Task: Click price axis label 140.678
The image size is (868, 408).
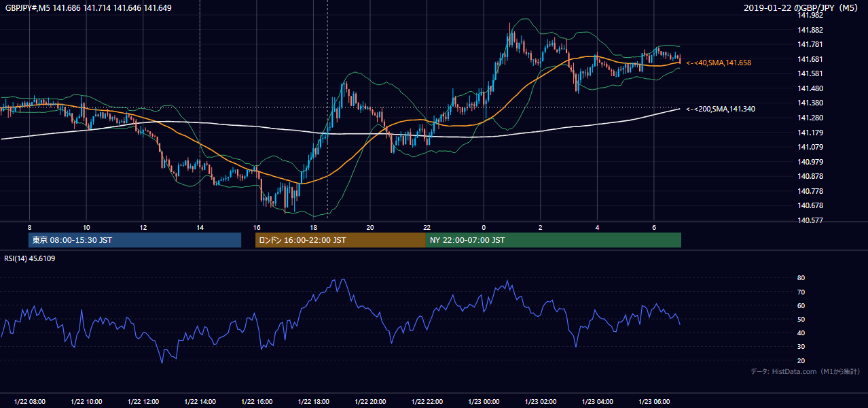Action: click(x=809, y=205)
